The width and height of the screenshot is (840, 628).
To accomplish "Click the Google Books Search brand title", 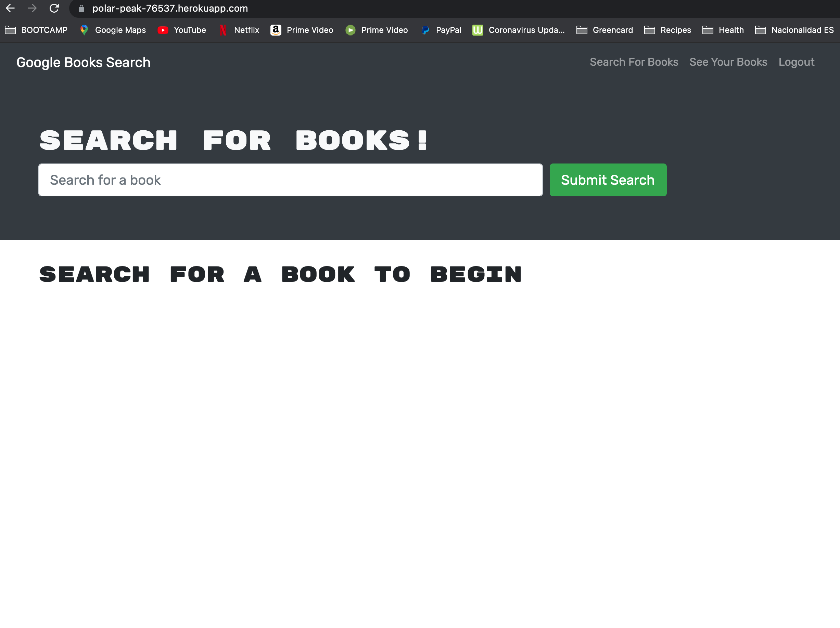I will (x=84, y=63).
